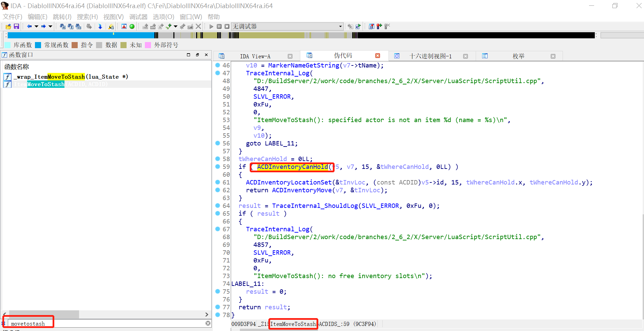
Task: Click the debugger pause button
Action: click(x=219, y=26)
